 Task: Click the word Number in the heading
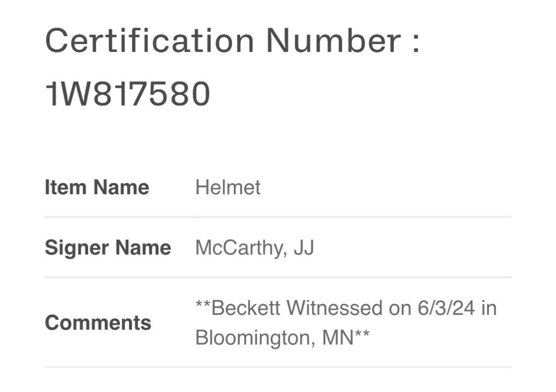tap(334, 41)
